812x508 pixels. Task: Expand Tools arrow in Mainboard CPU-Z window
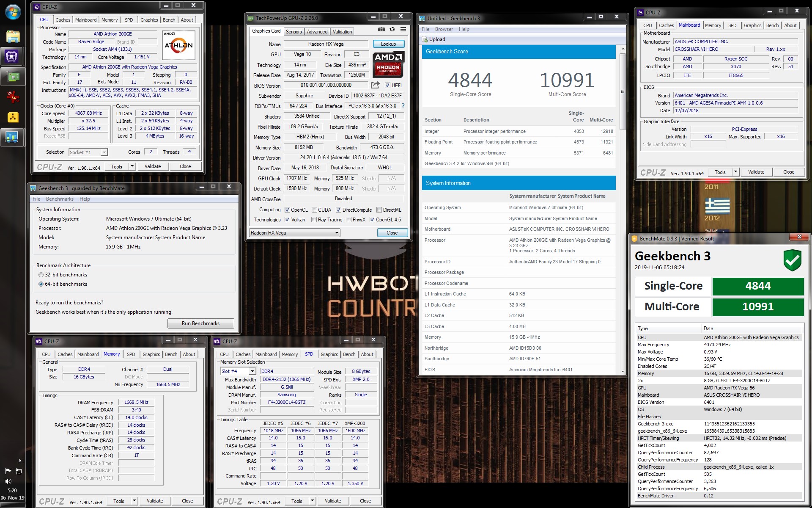[x=735, y=172]
